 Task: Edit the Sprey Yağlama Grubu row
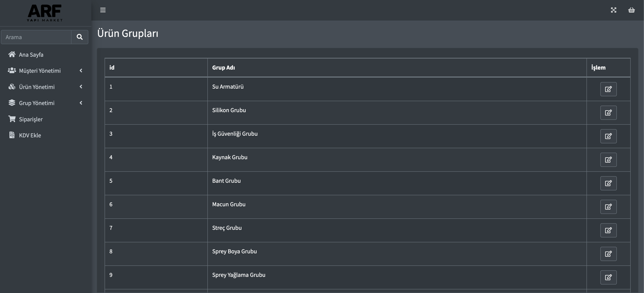(x=608, y=278)
